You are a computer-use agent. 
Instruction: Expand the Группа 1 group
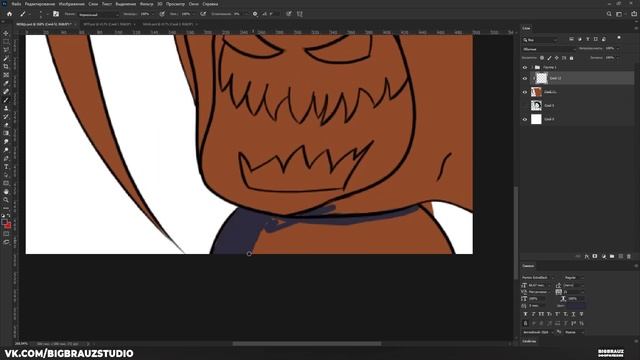[532, 67]
